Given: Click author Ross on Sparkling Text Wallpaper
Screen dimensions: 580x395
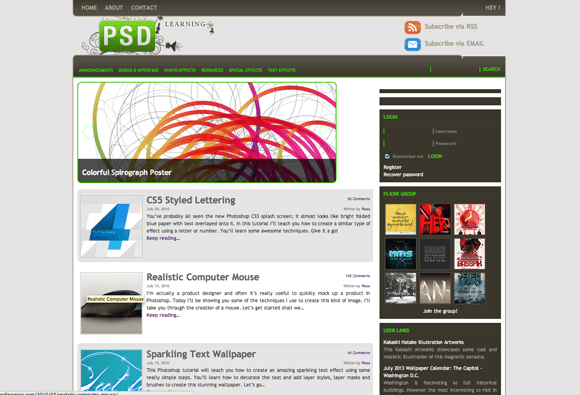Looking at the screenshot, I should click(366, 363).
